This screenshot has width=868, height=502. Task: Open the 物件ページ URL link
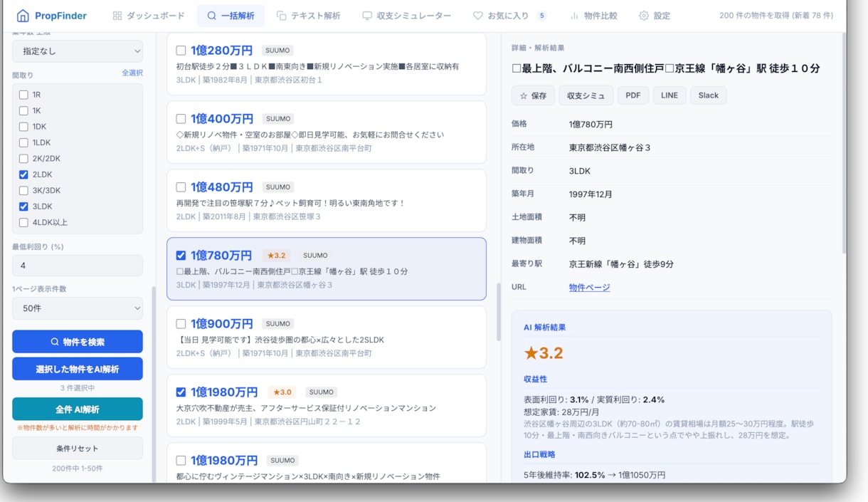pyautogui.click(x=589, y=288)
